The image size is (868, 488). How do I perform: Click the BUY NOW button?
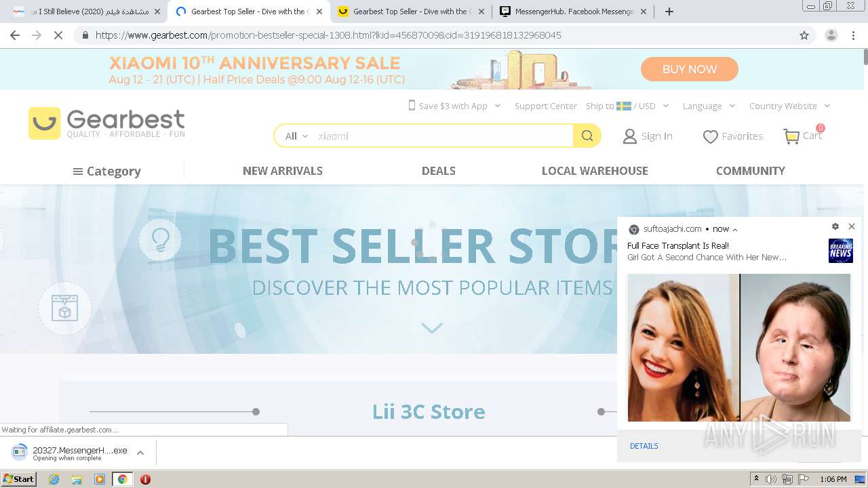[690, 69]
